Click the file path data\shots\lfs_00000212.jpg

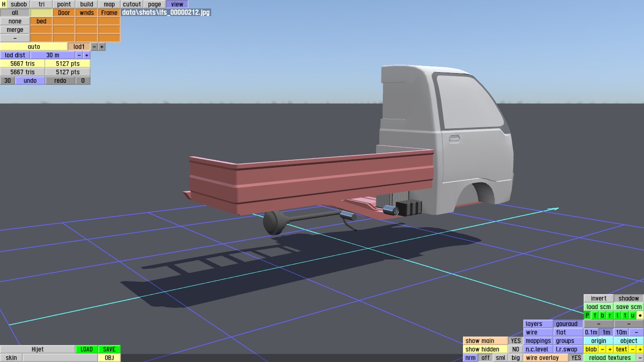click(166, 13)
